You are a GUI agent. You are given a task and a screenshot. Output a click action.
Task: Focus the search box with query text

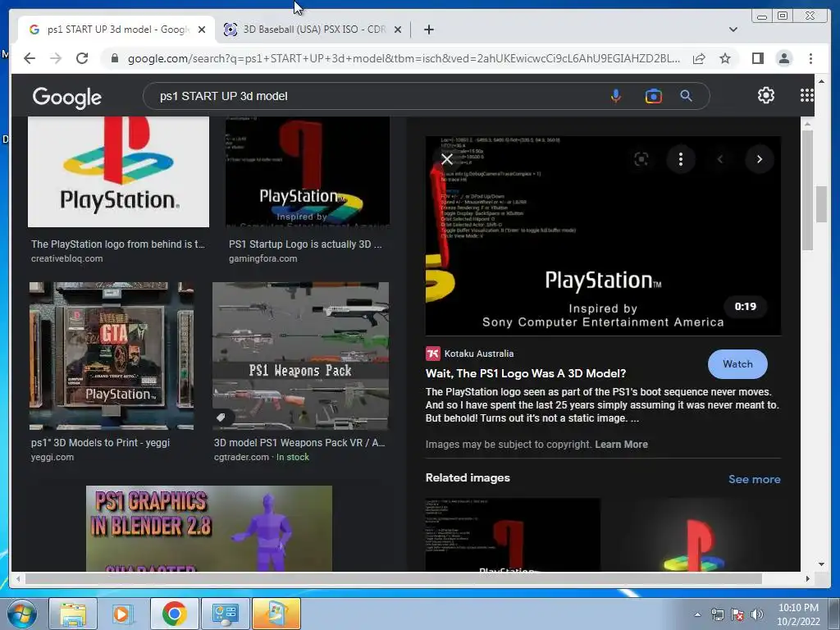click(x=375, y=96)
